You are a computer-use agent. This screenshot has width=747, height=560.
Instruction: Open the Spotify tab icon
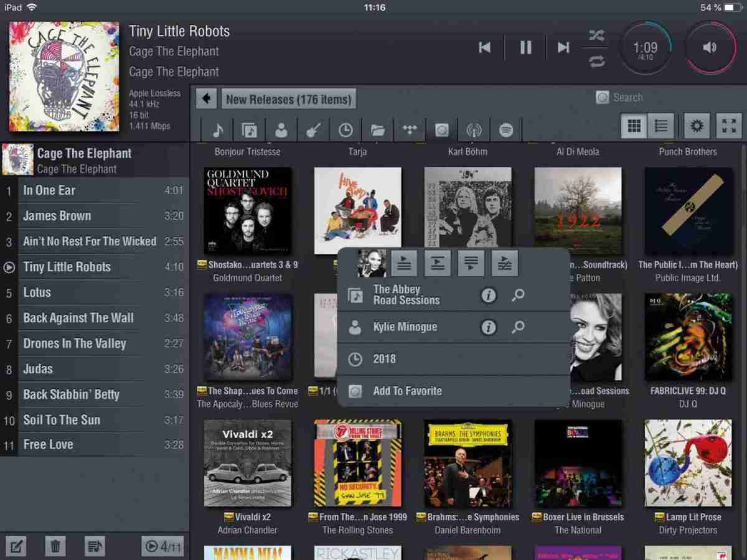click(506, 130)
